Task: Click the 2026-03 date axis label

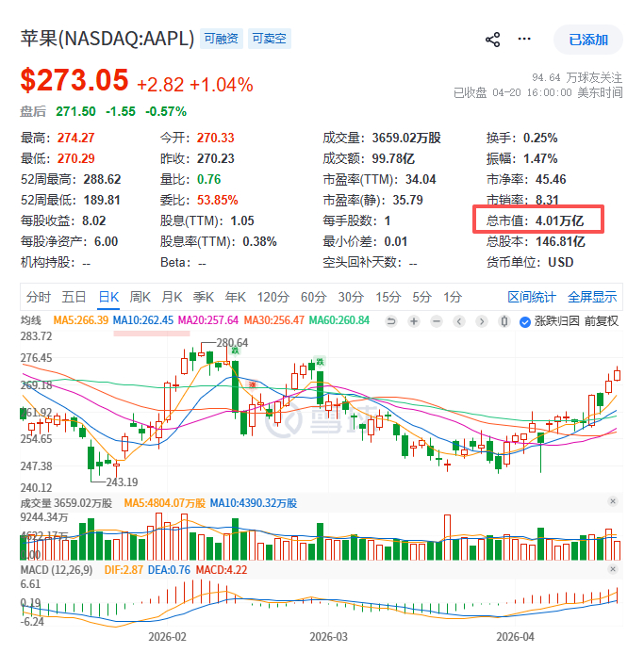Action: (x=328, y=637)
